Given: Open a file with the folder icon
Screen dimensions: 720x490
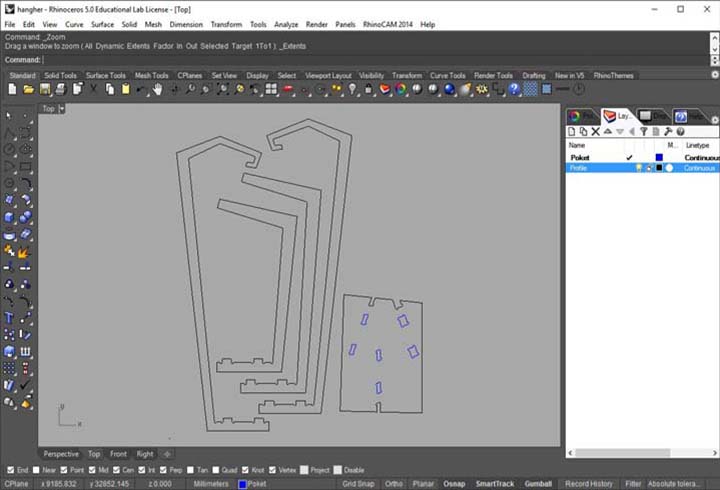Looking at the screenshot, I should coord(28,89).
